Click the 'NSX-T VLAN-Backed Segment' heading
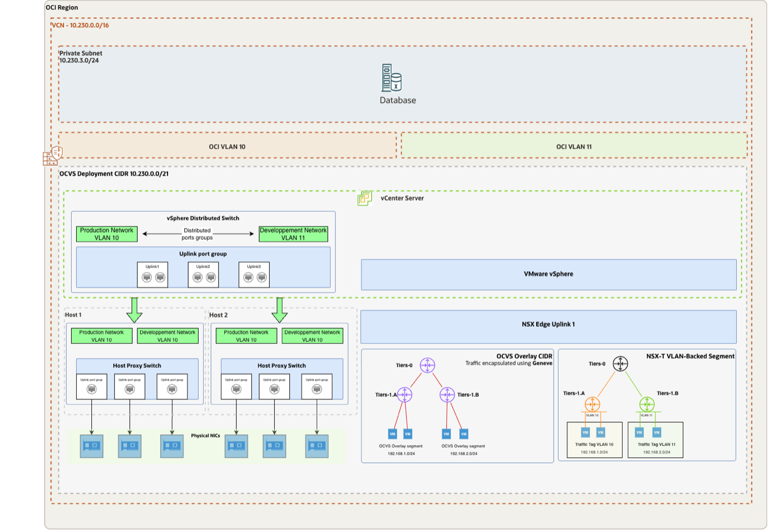The height and width of the screenshot is (532, 770). pos(690,356)
